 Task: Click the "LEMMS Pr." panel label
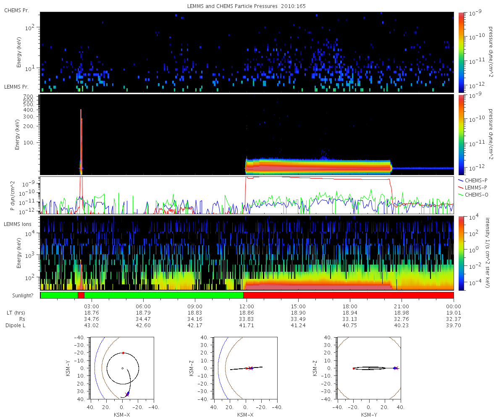(x=17, y=87)
